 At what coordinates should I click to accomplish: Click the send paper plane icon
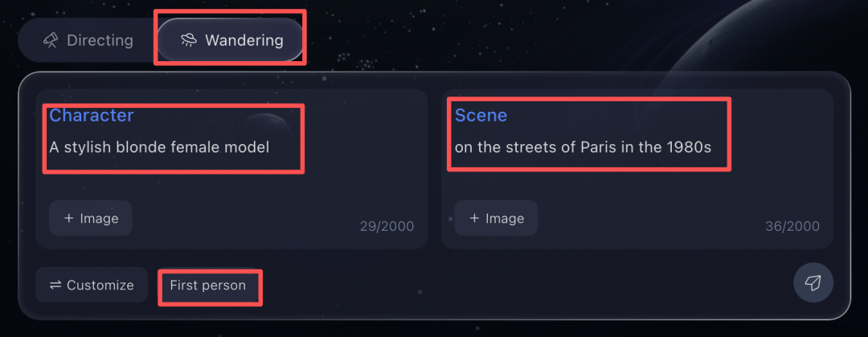[813, 282]
